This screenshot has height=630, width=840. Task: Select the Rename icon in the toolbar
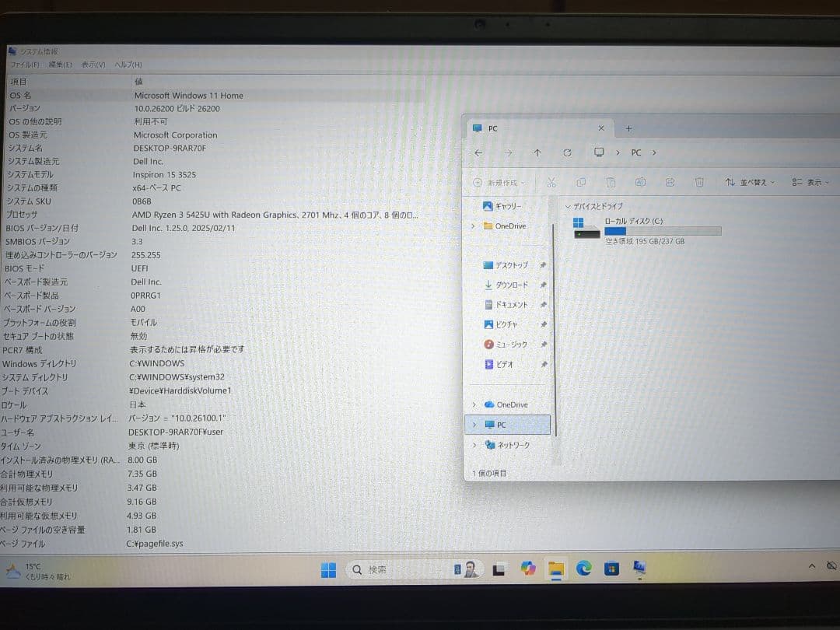pyautogui.click(x=641, y=181)
